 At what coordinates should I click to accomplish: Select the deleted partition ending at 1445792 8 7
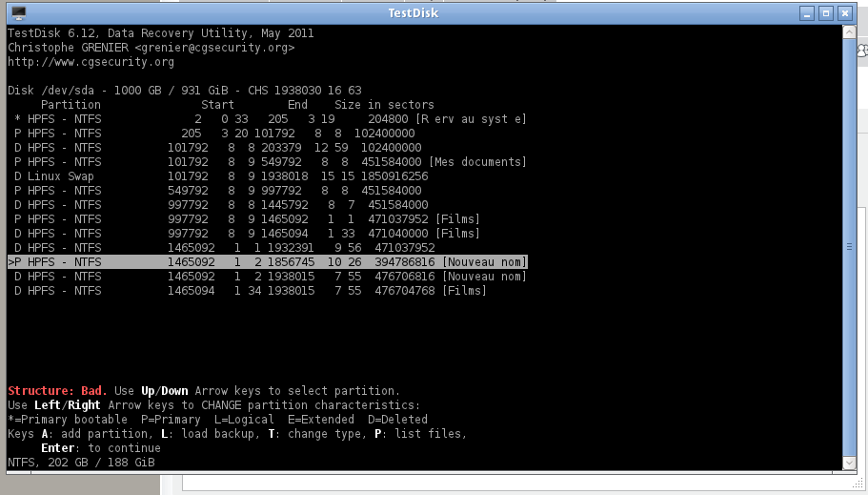click(x=218, y=205)
